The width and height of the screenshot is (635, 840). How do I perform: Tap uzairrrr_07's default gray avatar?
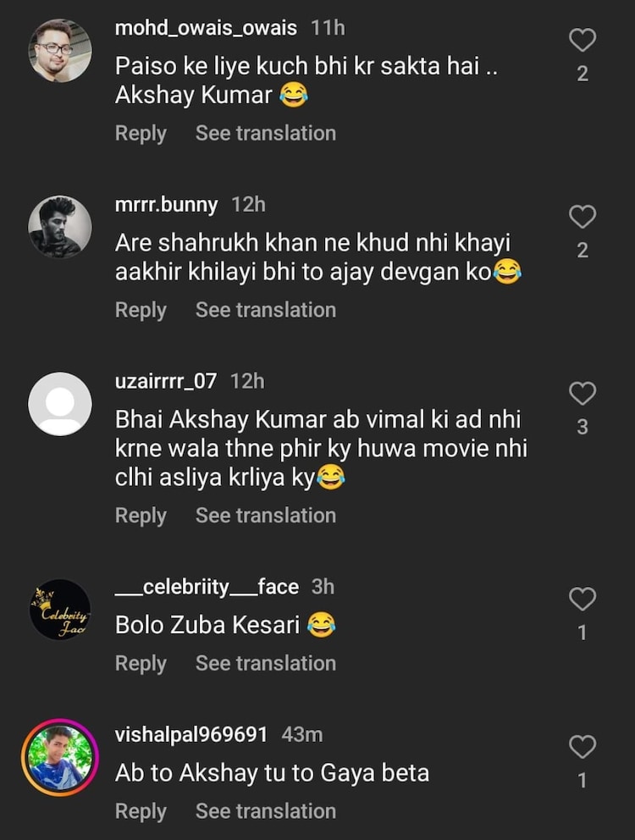tap(60, 403)
